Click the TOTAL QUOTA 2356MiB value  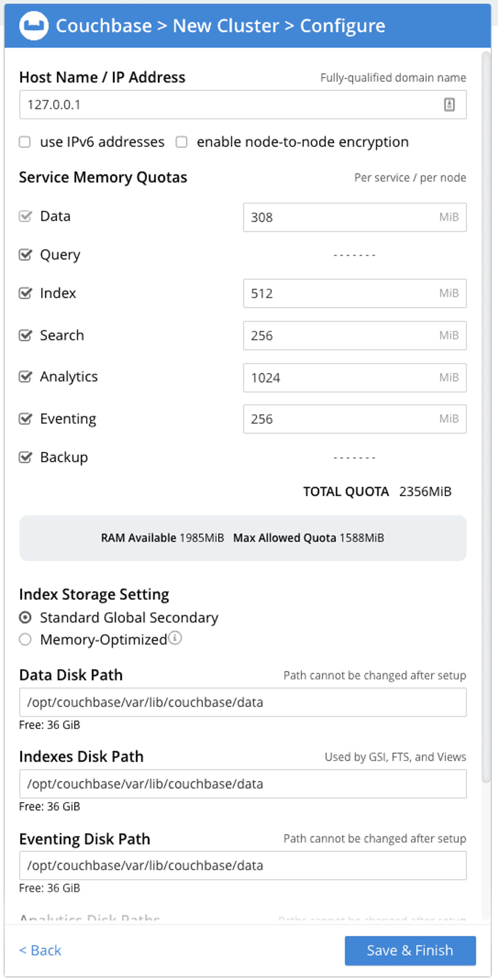tap(425, 492)
